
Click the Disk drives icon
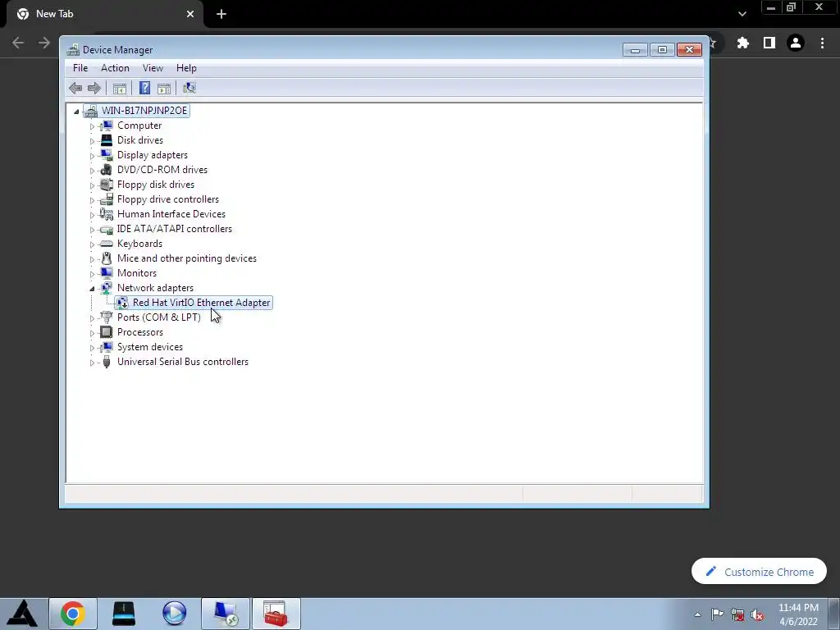click(x=107, y=139)
